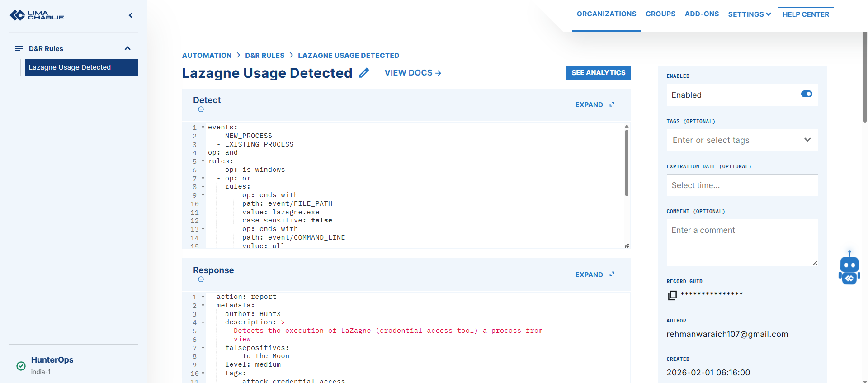Click the 'value: lazagne.exe' code line
The height and width of the screenshot is (383, 868).
pyautogui.click(x=281, y=212)
